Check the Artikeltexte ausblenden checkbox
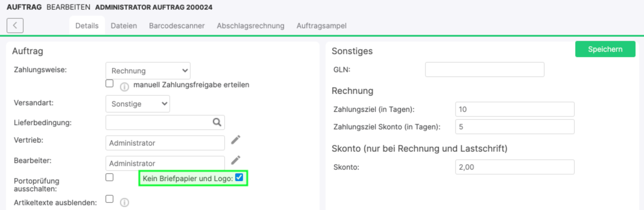Viewport: 644px width, 210px height. (109, 199)
